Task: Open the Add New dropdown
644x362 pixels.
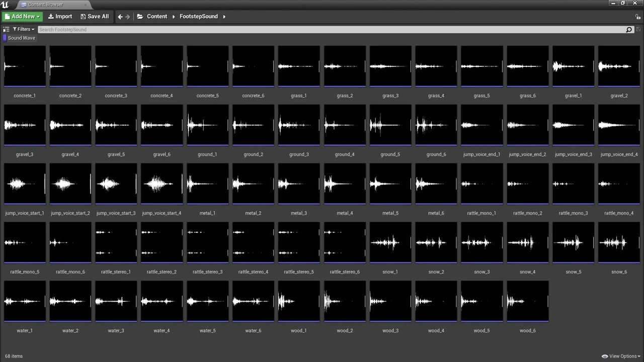Action: point(22,16)
